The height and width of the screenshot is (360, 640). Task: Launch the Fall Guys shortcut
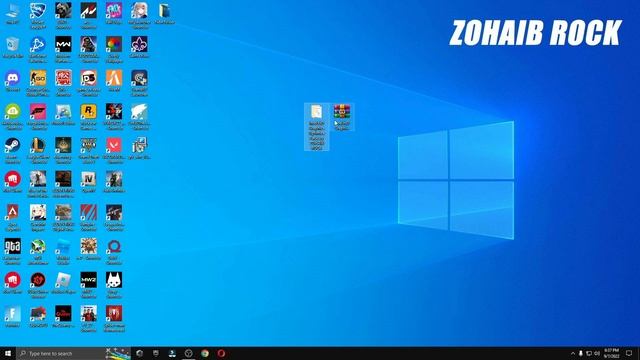[x=114, y=13]
